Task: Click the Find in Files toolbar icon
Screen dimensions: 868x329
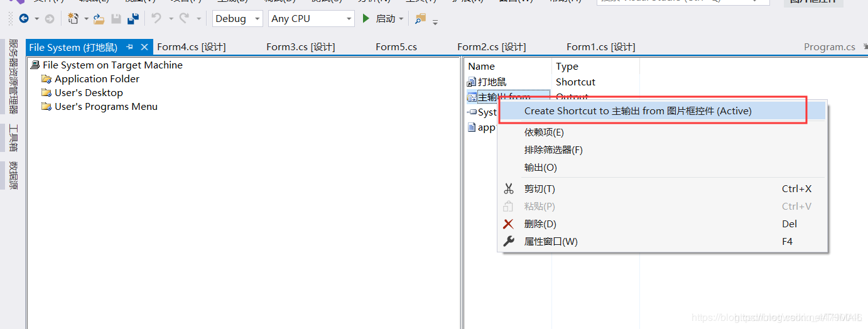Action: point(421,19)
